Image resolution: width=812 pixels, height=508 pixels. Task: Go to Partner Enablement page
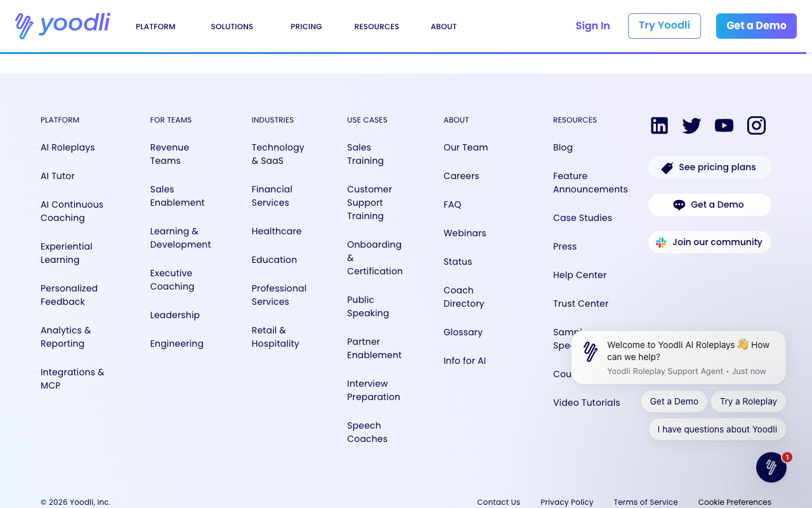374,349
